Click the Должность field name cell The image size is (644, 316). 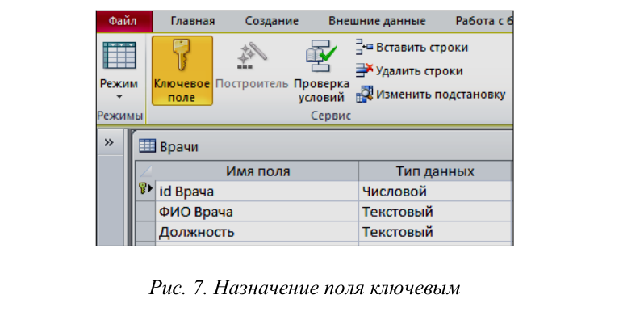click(x=257, y=232)
